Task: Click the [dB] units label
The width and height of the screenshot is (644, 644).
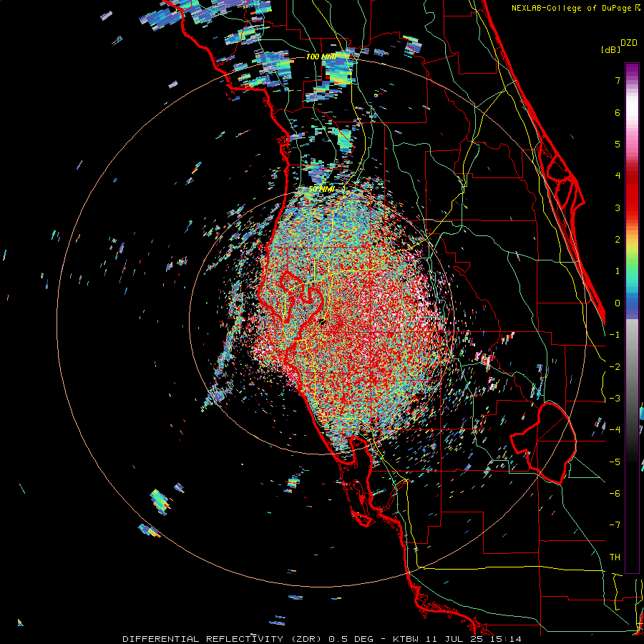Action: pyautogui.click(x=610, y=49)
